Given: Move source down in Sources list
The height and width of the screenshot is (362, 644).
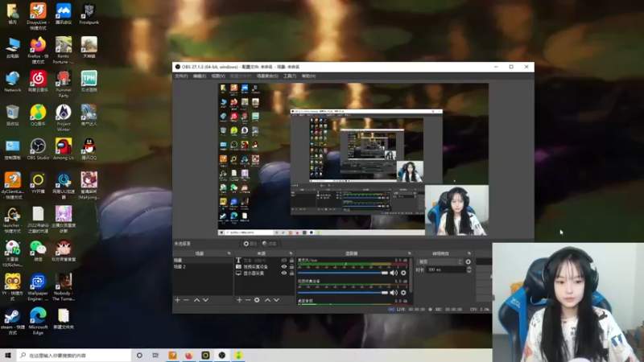Looking at the screenshot, I should pos(276,300).
